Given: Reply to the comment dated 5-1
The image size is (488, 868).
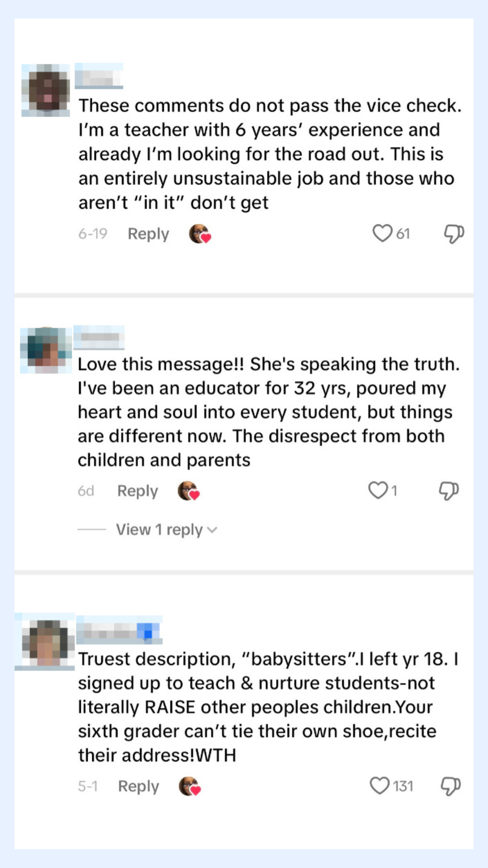Looking at the screenshot, I should click(138, 786).
